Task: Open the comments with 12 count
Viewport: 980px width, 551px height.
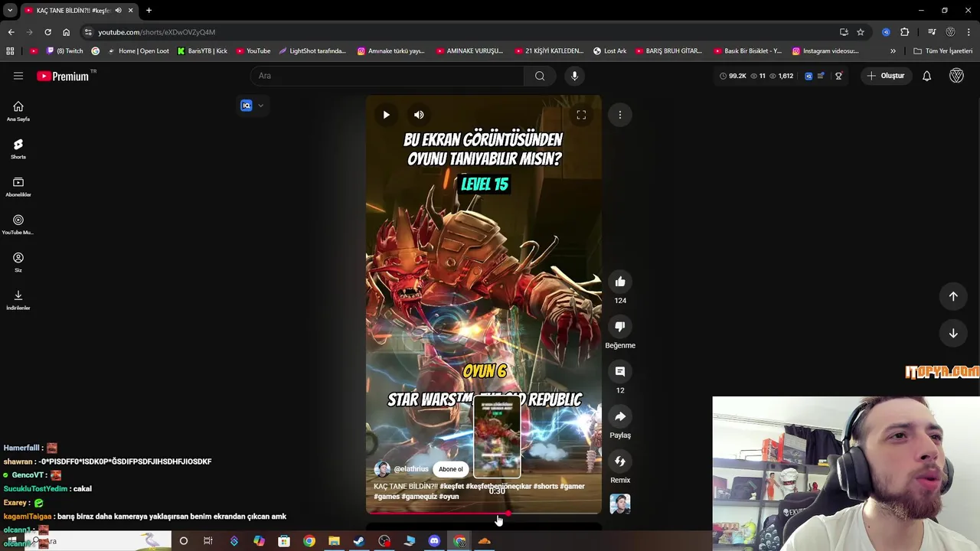Action: pyautogui.click(x=620, y=372)
